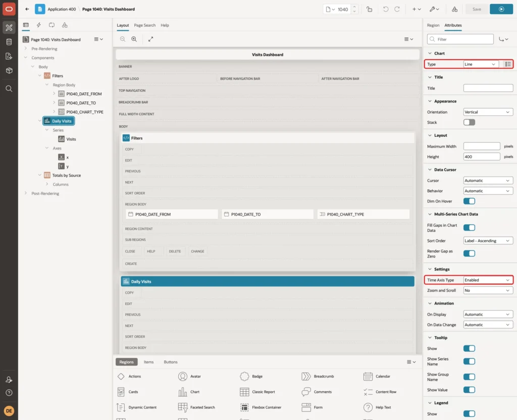Run the page with play button

pyautogui.click(x=501, y=9)
